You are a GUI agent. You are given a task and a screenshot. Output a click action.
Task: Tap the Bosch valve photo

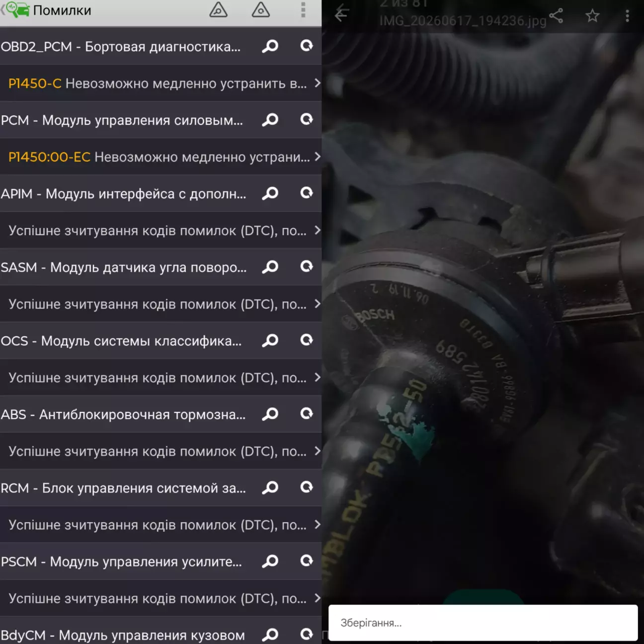coord(483,318)
